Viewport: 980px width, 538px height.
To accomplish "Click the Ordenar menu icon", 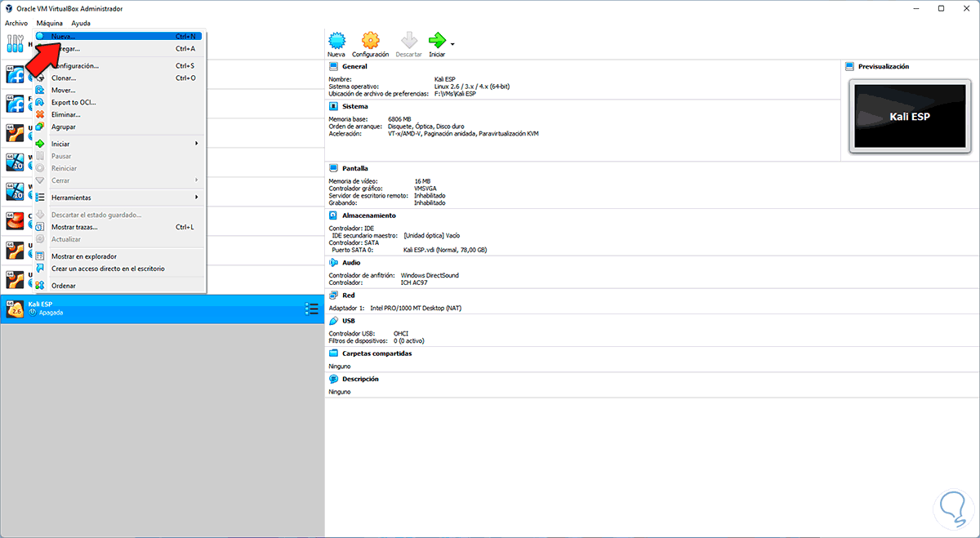I will pos(40,286).
